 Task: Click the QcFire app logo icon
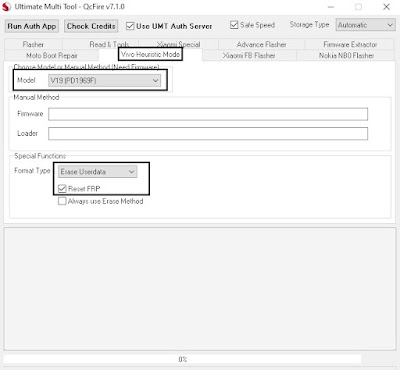click(x=6, y=7)
